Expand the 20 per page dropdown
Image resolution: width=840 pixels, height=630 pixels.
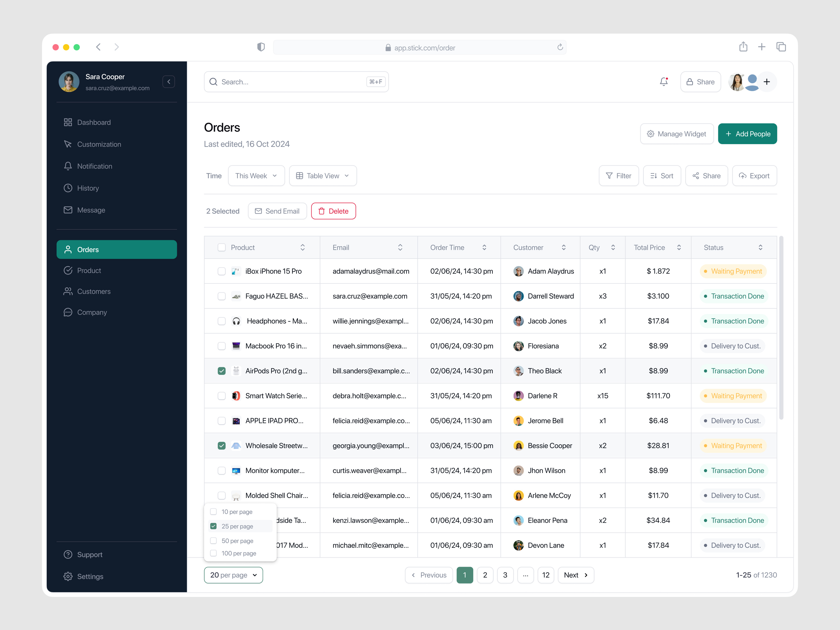[233, 575]
